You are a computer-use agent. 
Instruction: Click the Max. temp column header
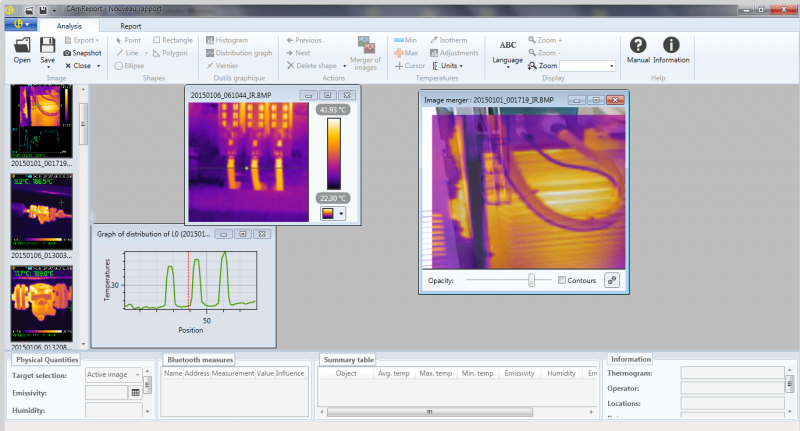[436, 373]
